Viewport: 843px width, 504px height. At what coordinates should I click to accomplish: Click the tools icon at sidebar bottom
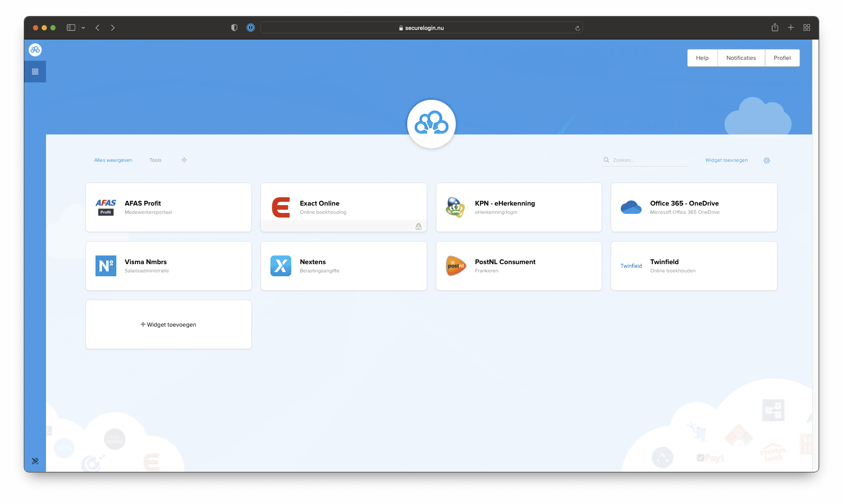pos(35,461)
